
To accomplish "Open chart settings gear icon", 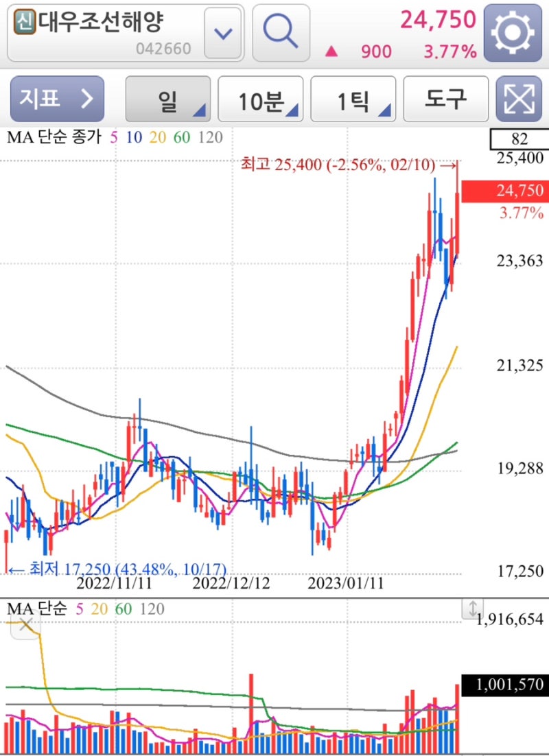I will point(513,33).
